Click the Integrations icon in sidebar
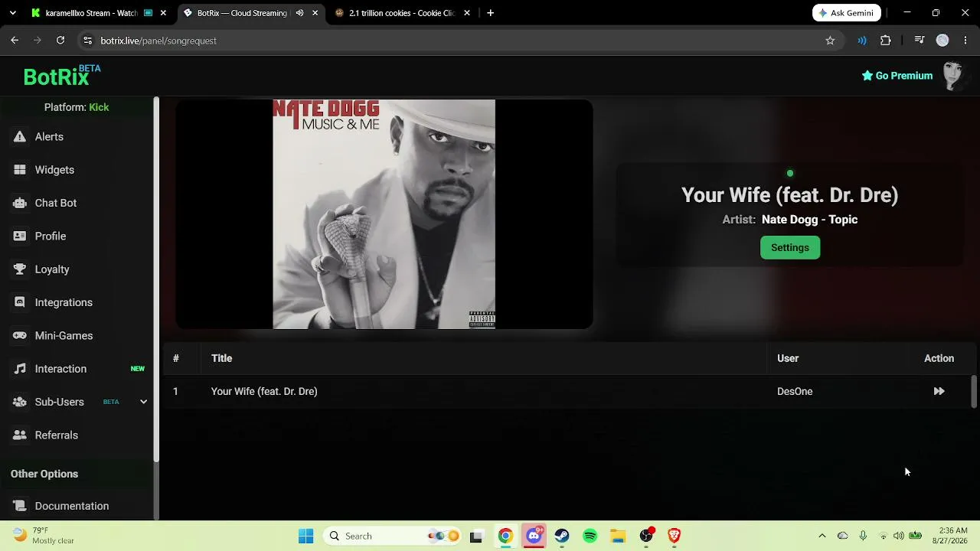The width and height of the screenshot is (980, 551). tap(20, 302)
